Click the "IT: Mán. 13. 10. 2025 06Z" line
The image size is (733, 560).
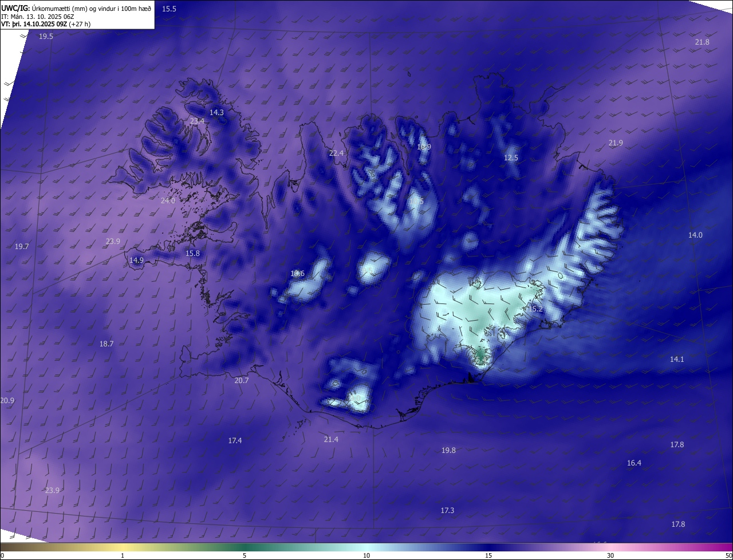click(39, 16)
